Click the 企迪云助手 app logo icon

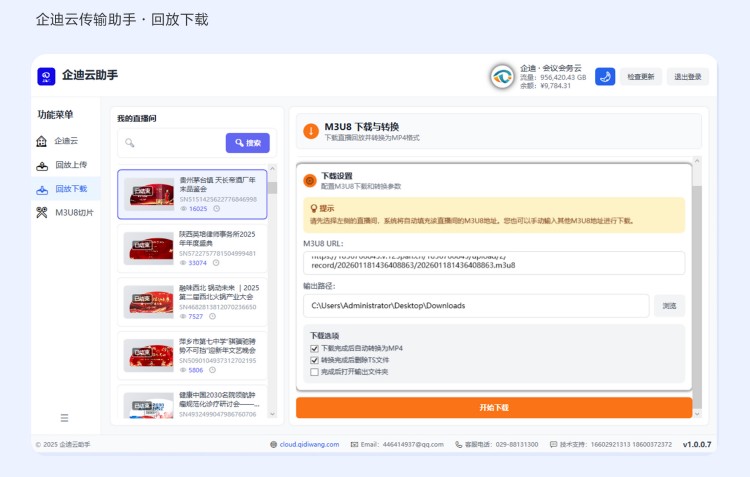(x=46, y=76)
